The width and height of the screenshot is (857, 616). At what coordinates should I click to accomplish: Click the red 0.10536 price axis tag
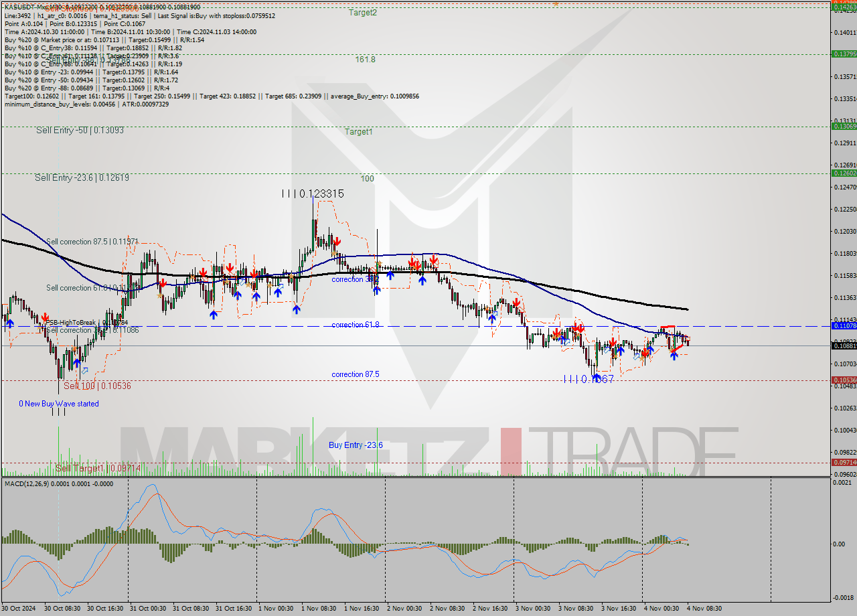click(844, 380)
